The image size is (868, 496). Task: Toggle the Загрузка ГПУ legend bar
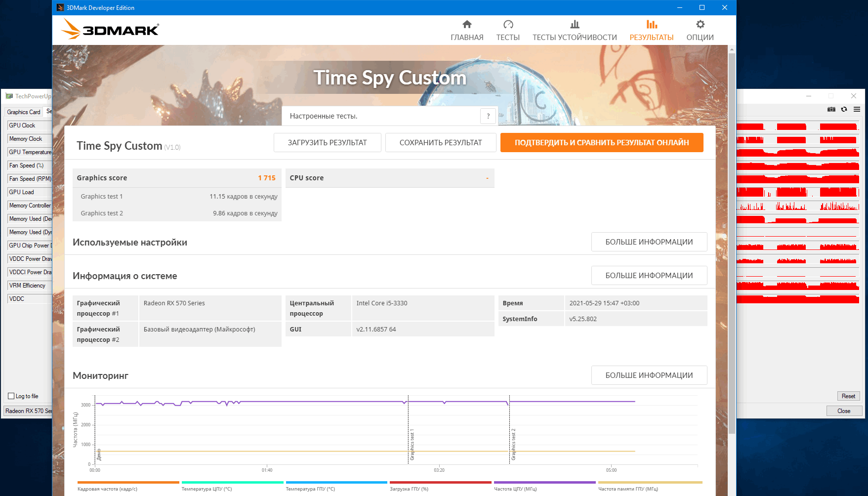(441, 483)
